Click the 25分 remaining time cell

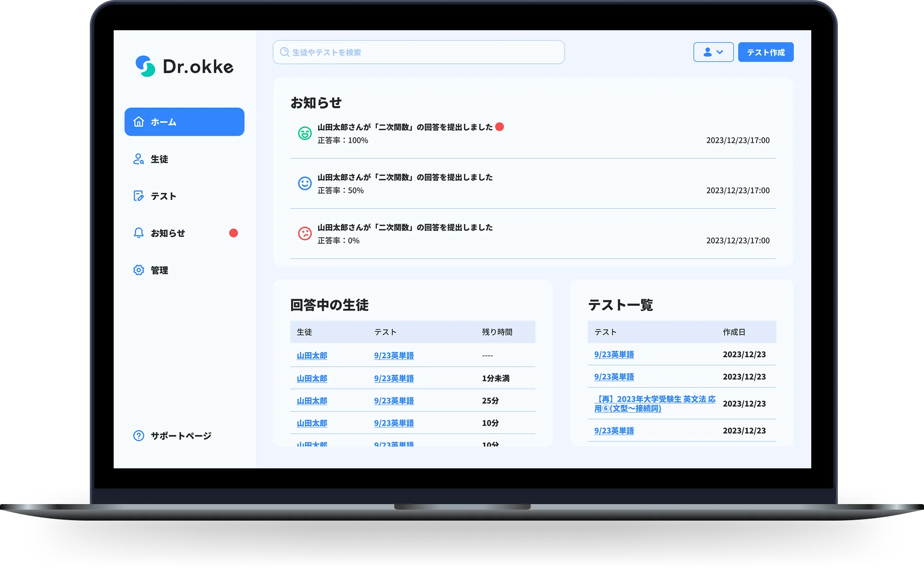(x=490, y=401)
